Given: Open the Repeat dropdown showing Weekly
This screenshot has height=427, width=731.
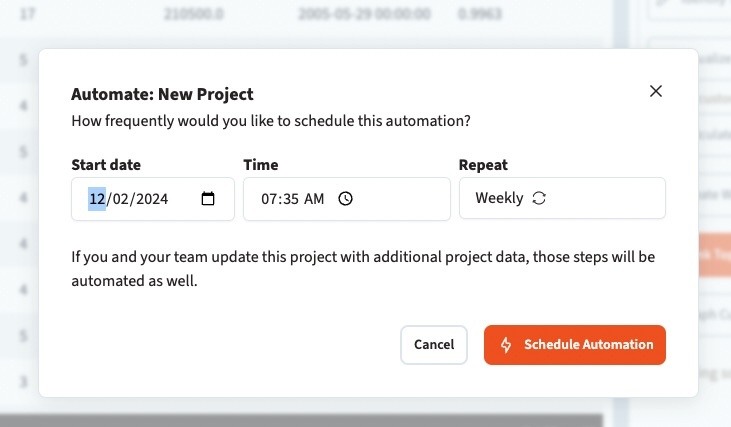Looking at the screenshot, I should pyautogui.click(x=562, y=198).
